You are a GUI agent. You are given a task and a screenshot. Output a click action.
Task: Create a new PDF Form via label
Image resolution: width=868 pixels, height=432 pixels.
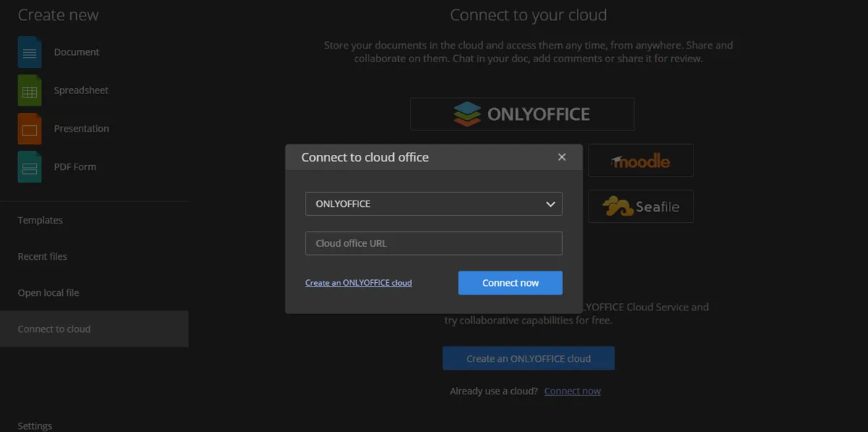pyautogui.click(x=75, y=166)
